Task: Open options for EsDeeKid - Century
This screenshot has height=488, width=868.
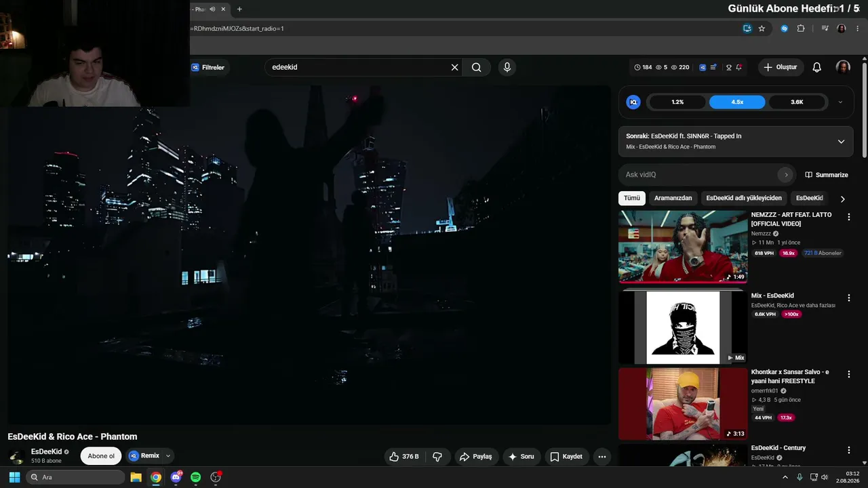Action: [848, 450]
